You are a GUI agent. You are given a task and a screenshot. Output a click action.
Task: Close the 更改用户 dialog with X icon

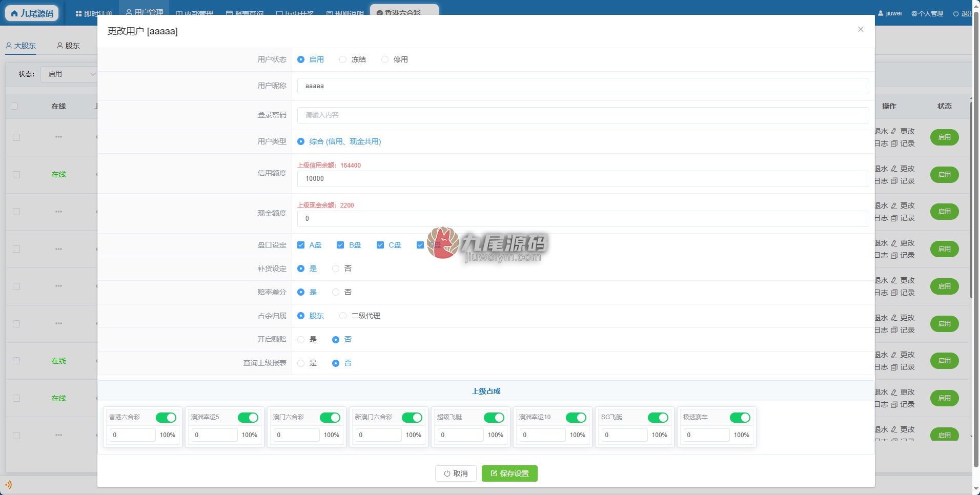pos(861,29)
